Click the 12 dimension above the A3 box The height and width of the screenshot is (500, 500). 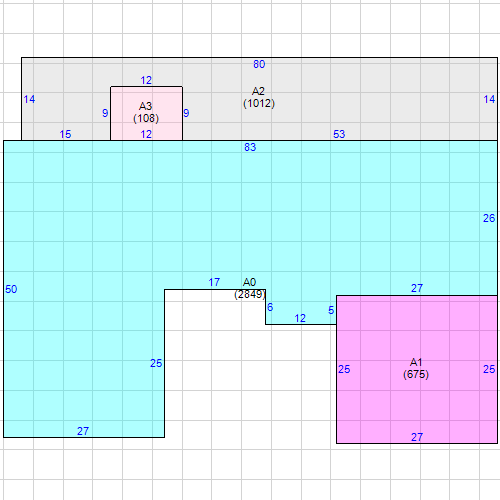click(146, 80)
